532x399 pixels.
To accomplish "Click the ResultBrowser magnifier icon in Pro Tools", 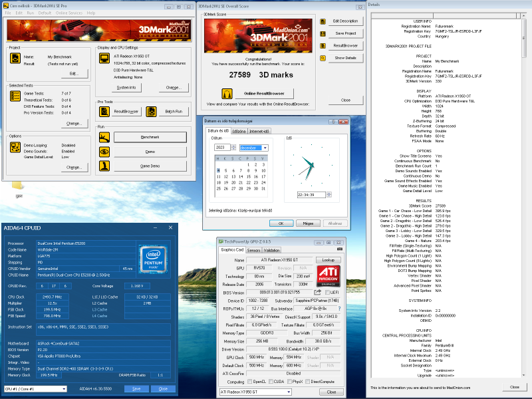I will [104, 111].
